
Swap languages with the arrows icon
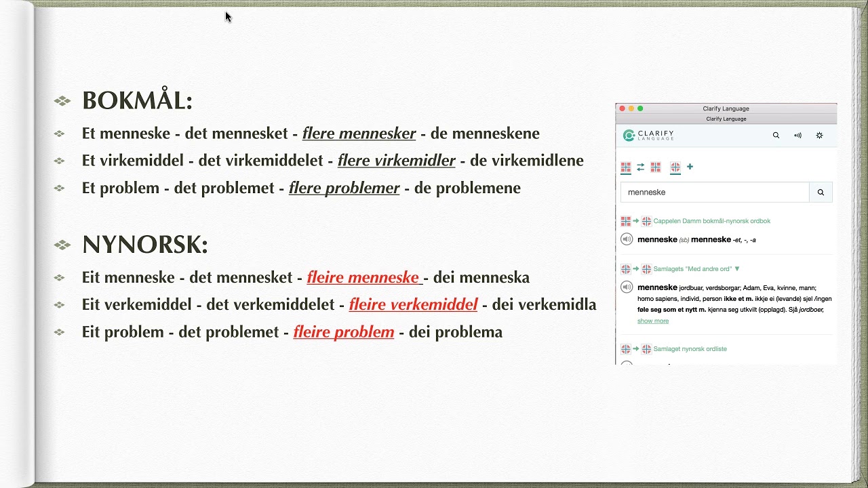pos(640,167)
